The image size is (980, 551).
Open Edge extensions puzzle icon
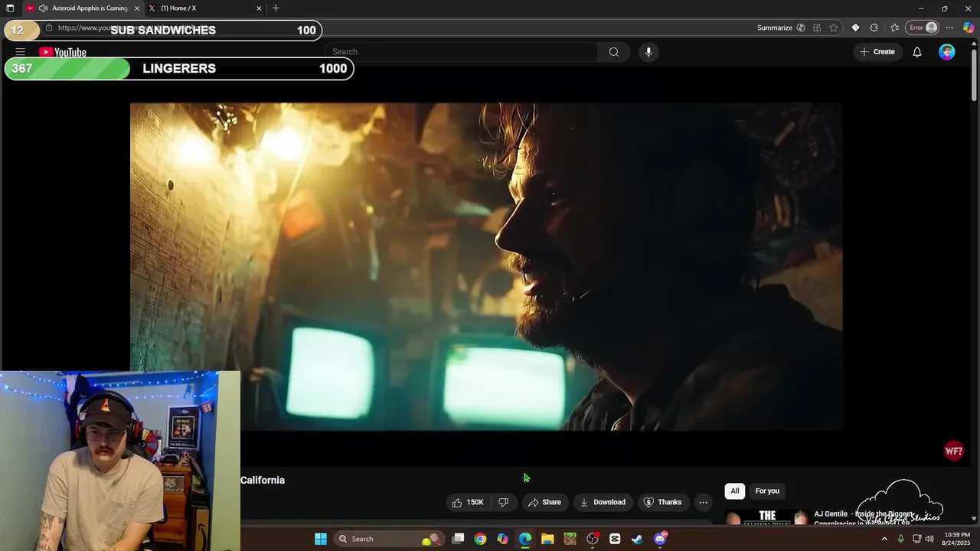pyautogui.click(x=874, y=28)
